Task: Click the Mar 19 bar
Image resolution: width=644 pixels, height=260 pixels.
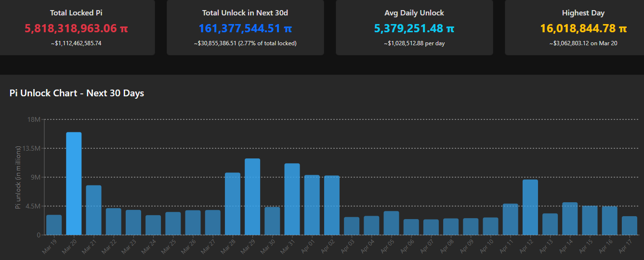Action: pos(54,225)
